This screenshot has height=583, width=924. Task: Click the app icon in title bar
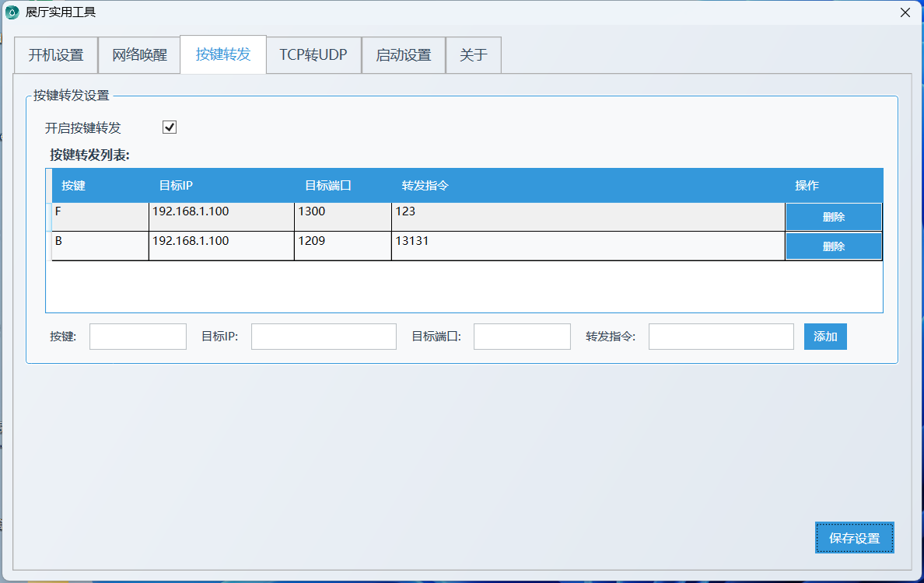pyautogui.click(x=12, y=12)
